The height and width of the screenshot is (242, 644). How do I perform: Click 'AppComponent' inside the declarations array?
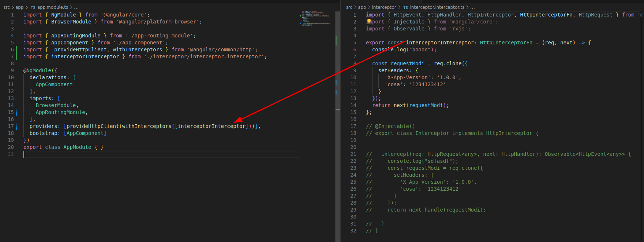(54, 84)
